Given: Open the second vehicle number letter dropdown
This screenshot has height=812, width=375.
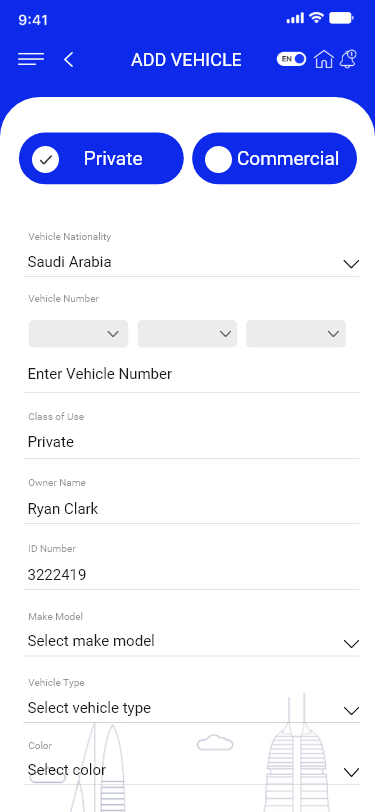Looking at the screenshot, I should pyautogui.click(x=187, y=334).
